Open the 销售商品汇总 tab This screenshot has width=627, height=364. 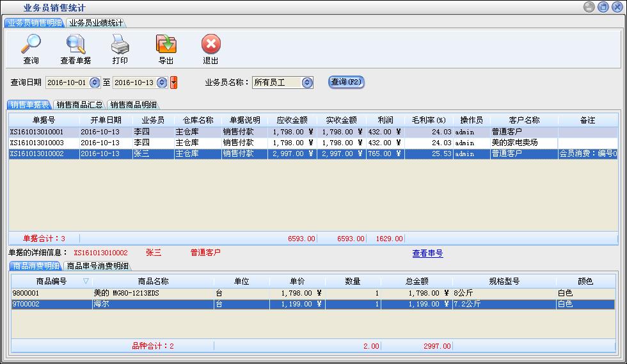pos(79,104)
